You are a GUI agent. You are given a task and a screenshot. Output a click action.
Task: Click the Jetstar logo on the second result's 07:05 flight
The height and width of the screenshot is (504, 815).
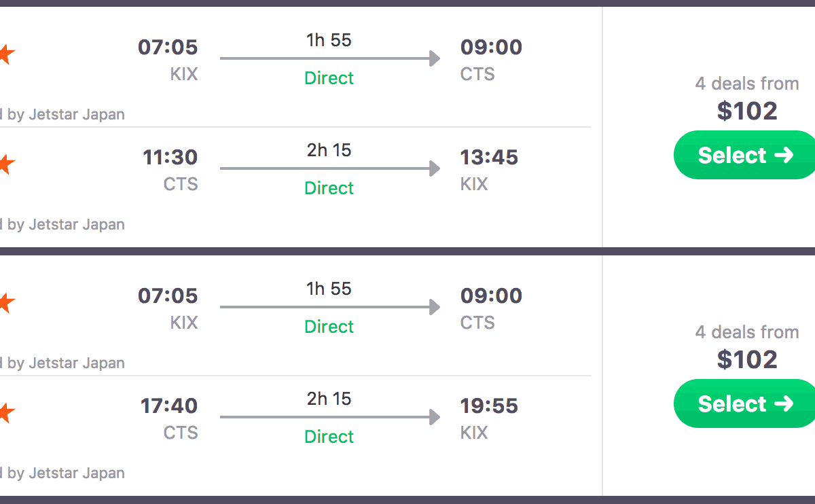5,303
